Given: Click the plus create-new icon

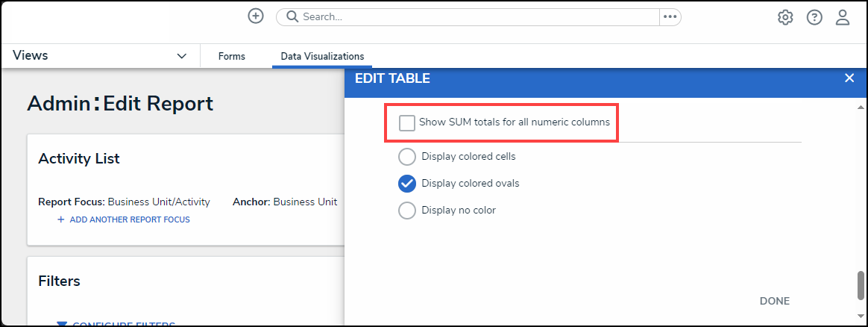Looking at the screenshot, I should tap(256, 16).
